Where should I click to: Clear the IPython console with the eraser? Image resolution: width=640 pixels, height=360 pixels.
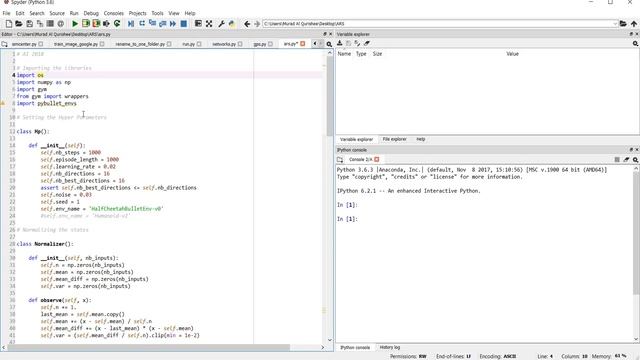[x=627, y=160]
